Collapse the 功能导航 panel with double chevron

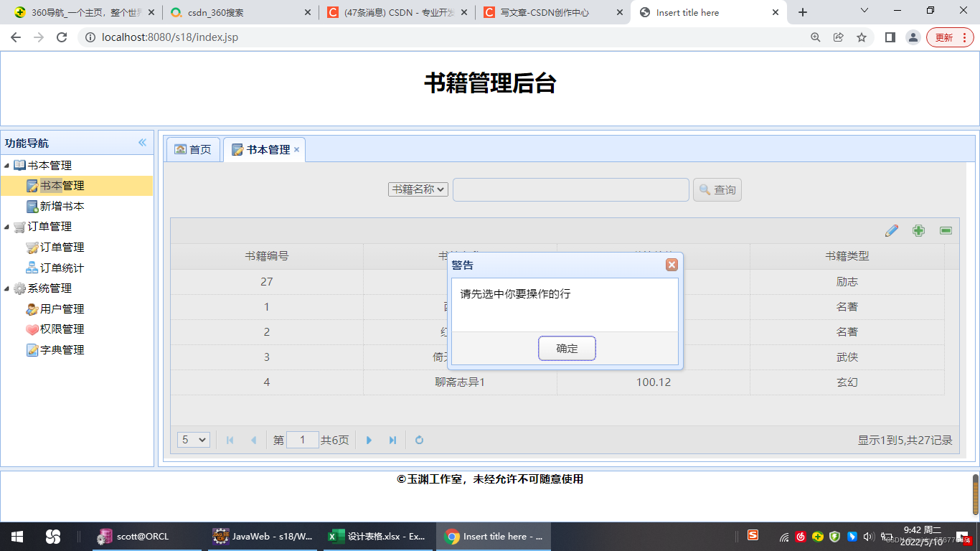click(142, 142)
